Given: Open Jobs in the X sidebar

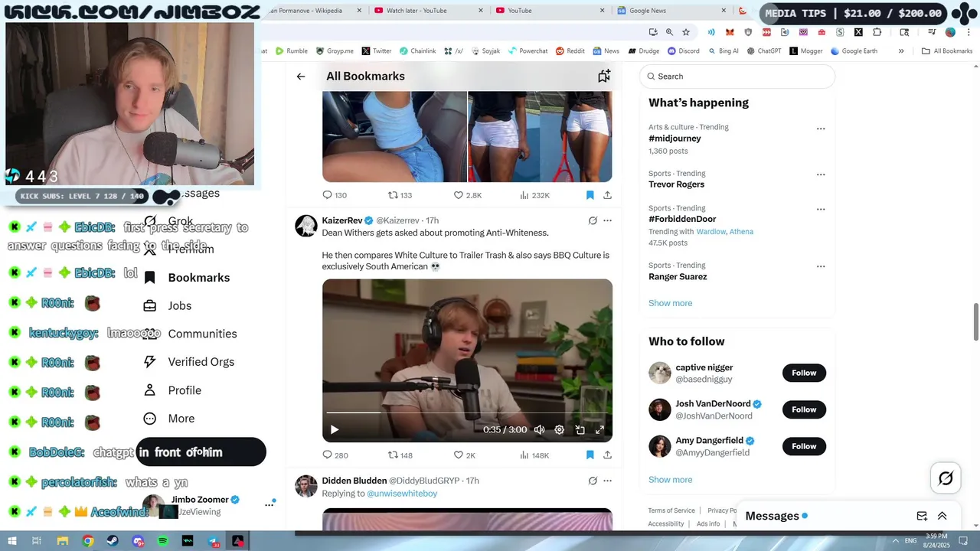Looking at the screenshot, I should [168, 306].
